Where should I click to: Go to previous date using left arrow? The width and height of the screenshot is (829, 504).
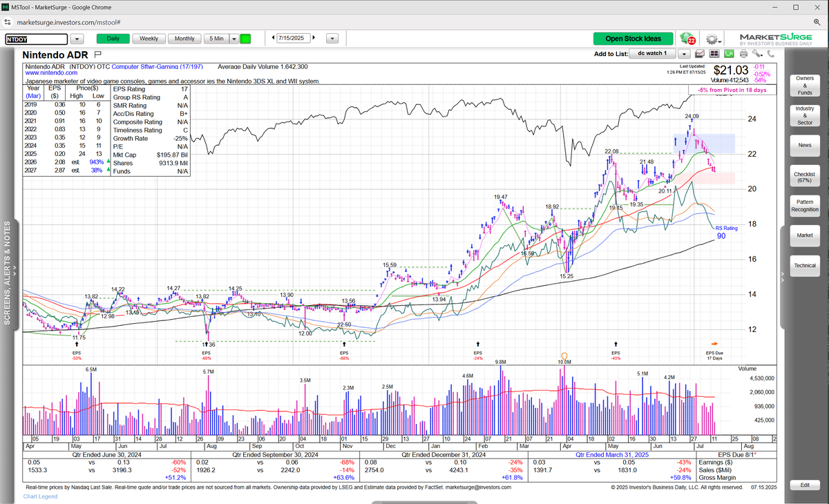pos(273,39)
